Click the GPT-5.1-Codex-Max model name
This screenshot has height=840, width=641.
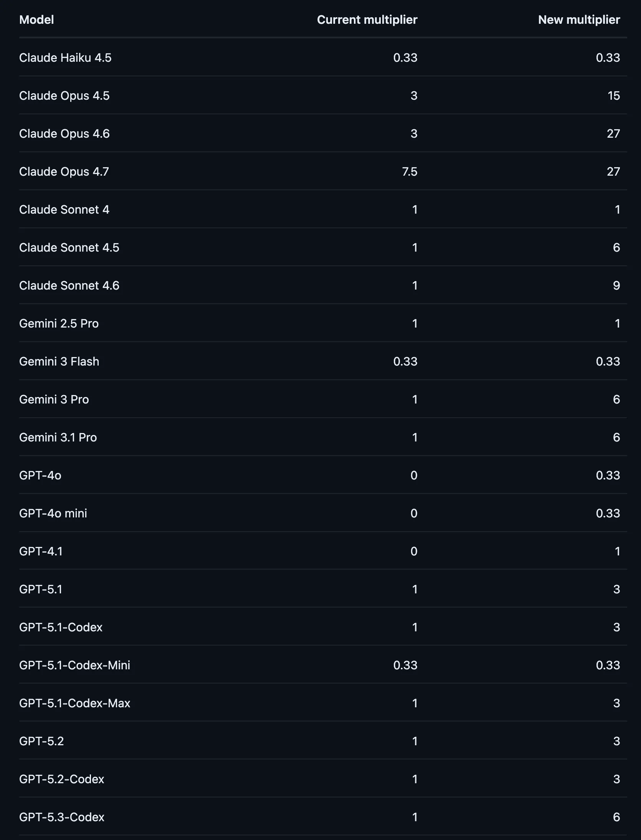coord(74,703)
